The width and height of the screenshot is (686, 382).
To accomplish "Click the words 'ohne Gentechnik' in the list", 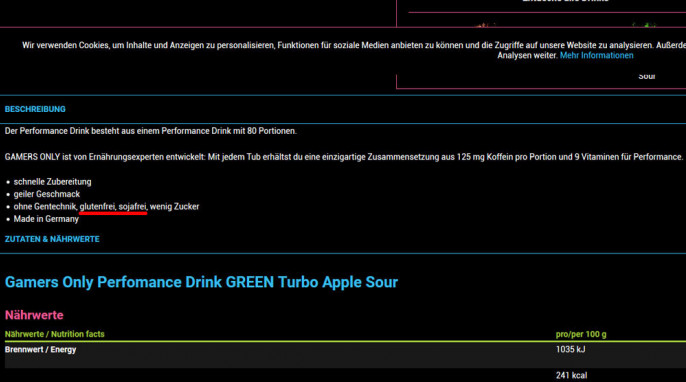I will coord(45,207).
